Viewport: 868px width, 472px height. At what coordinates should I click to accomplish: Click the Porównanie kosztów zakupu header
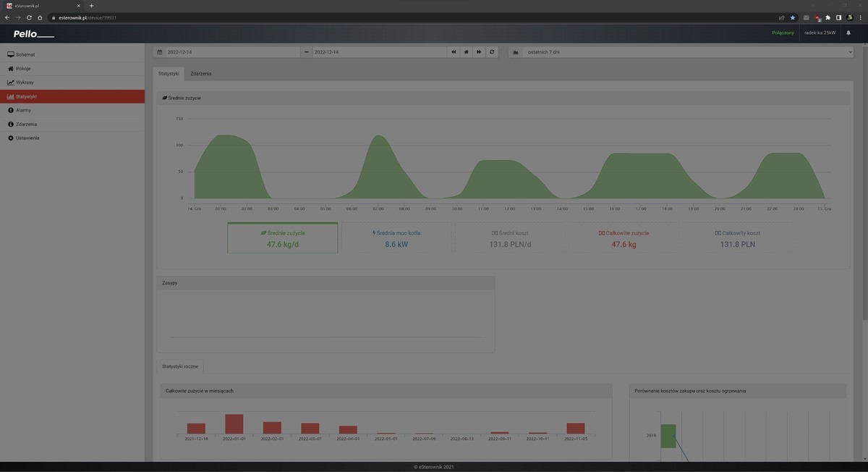click(738, 391)
